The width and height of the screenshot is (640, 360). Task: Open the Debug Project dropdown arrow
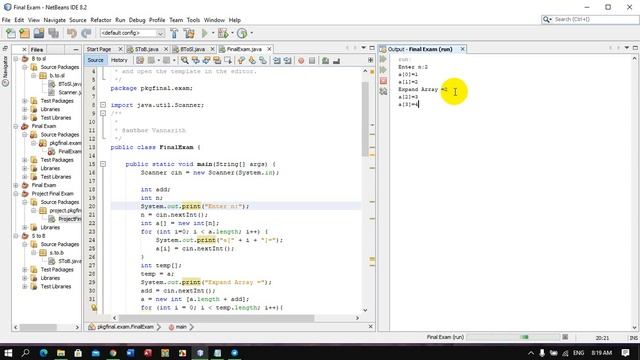click(232, 33)
